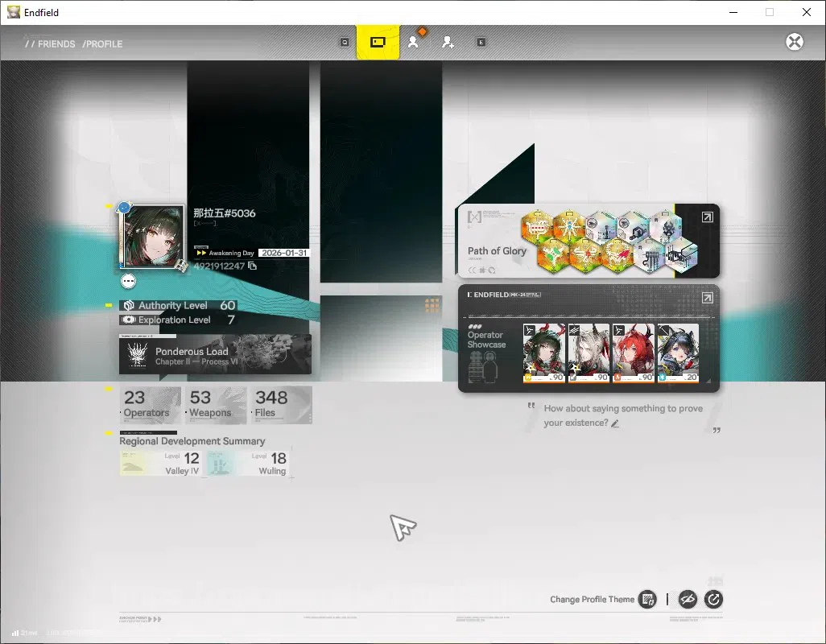The image size is (826, 644).
Task: Click the Awakening Day date 2026-01-31
Action: click(x=284, y=253)
